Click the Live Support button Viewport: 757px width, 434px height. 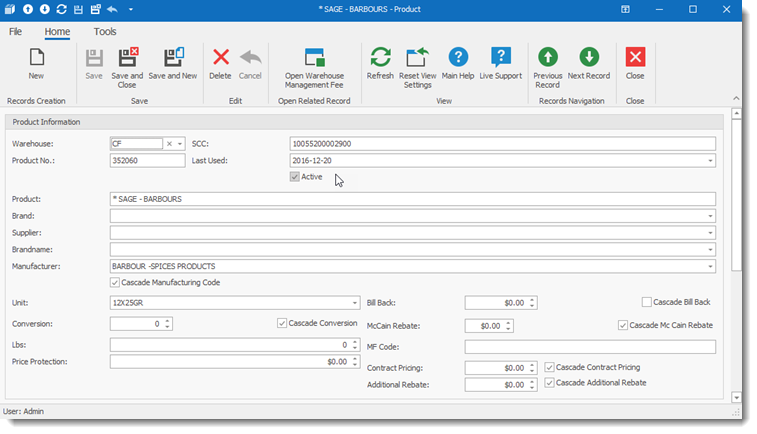click(501, 59)
